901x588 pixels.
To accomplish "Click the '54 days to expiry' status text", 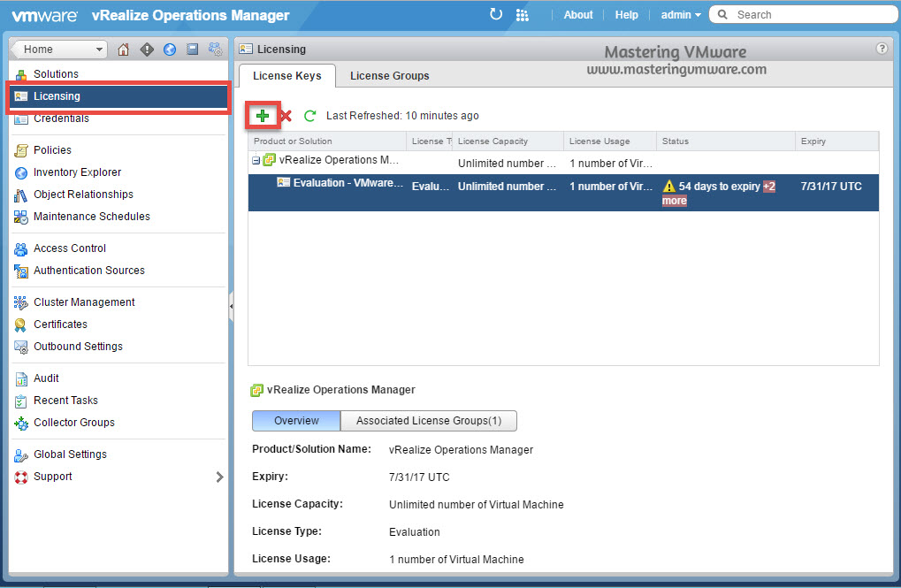I will click(x=720, y=187).
